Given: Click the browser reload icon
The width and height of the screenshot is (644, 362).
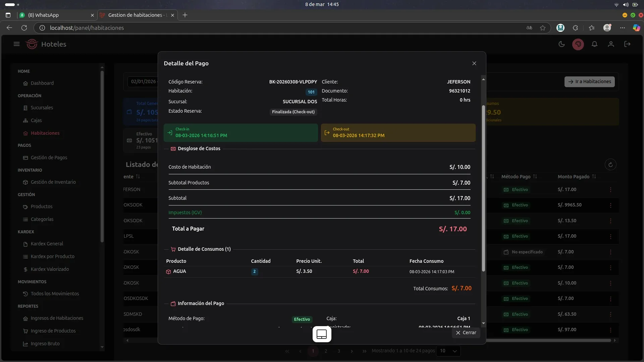Looking at the screenshot, I should click(x=24, y=28).
